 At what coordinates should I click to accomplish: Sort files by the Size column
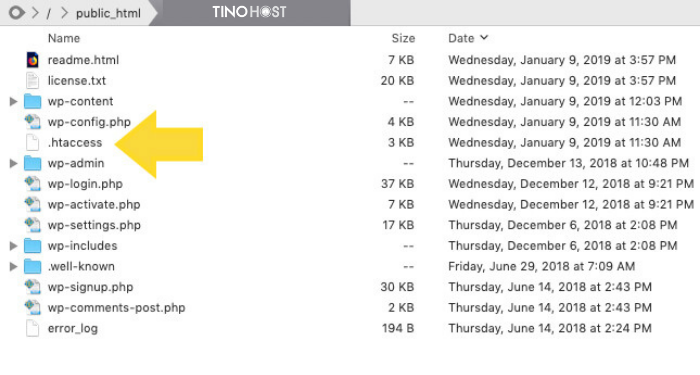403,38
